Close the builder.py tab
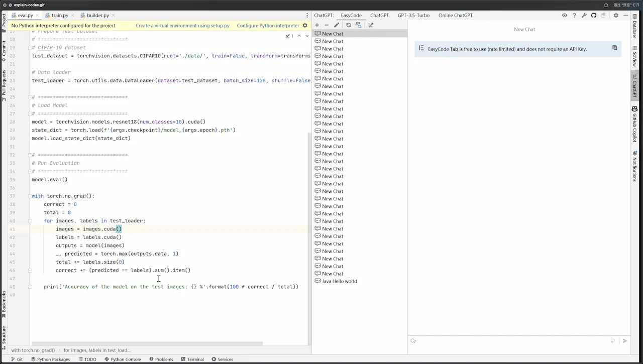643x364 pixels. click(114, 16)
